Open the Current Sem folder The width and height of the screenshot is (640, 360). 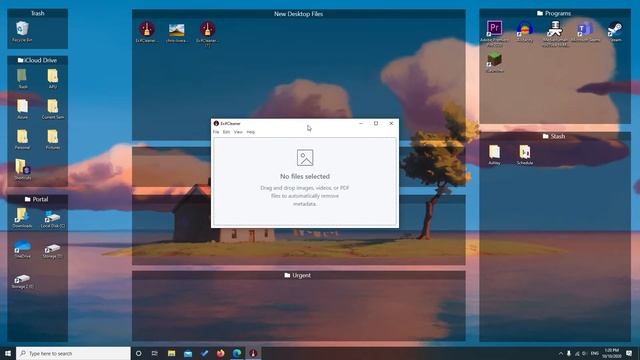coord(53,109)
